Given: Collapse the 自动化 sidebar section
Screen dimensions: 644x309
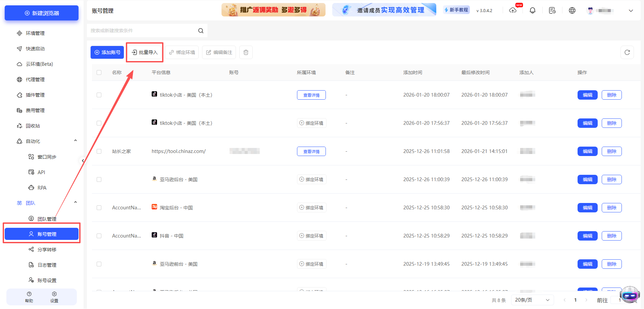Looking at the screenshot, I should [75, 140].
